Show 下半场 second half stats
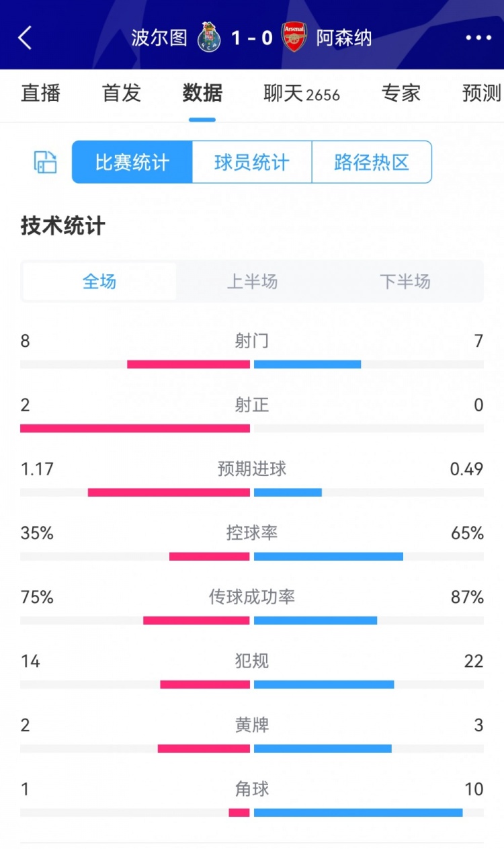The image size is (504, 849). point(405,281)
